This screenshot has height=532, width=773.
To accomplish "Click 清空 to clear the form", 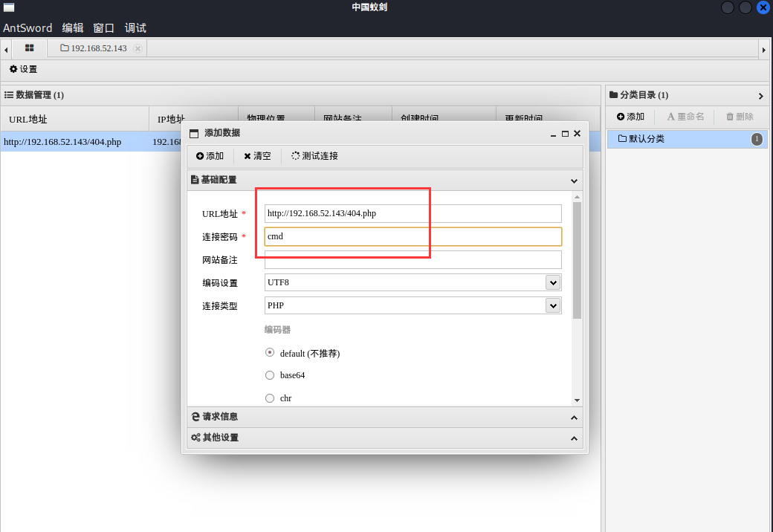I will (x=257, y=156).
